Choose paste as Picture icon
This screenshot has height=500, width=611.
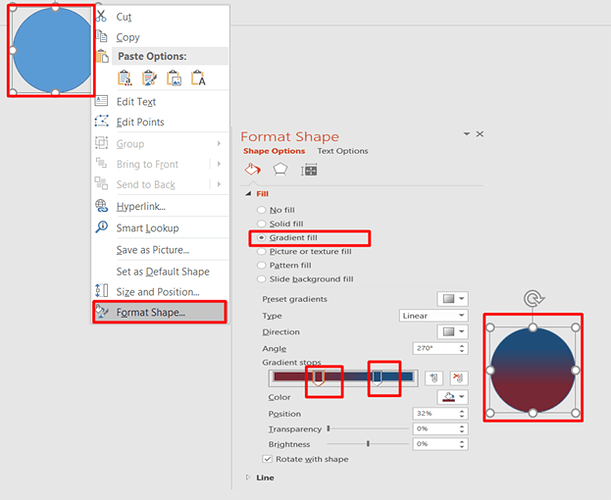pyautogui.click(x=174, y=78)
